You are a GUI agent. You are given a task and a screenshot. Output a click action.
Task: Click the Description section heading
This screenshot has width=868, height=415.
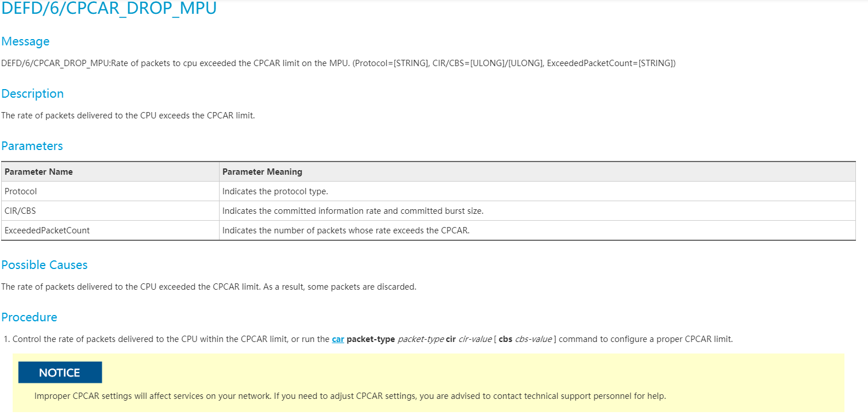click(32, 94)
